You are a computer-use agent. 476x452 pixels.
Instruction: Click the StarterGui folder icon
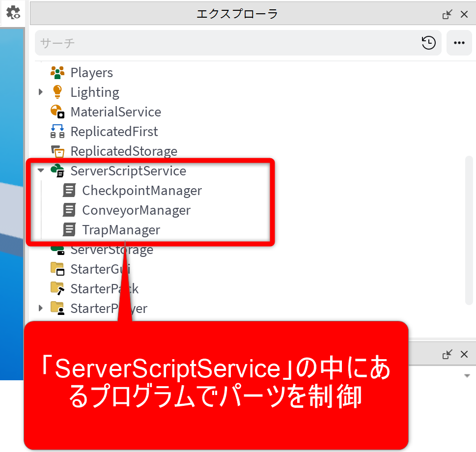(57, 269)
